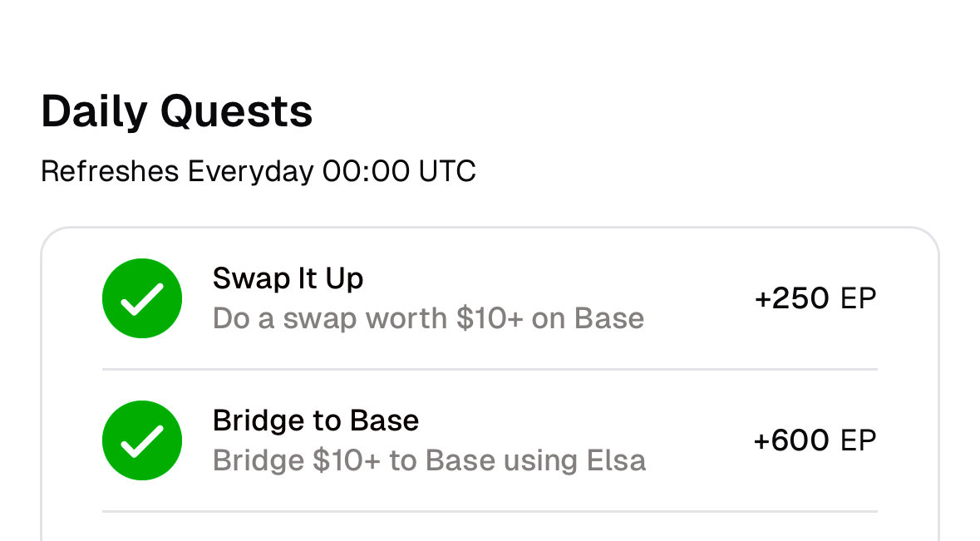Select the +600 reward number
The image size is (980, 541).
791,440
